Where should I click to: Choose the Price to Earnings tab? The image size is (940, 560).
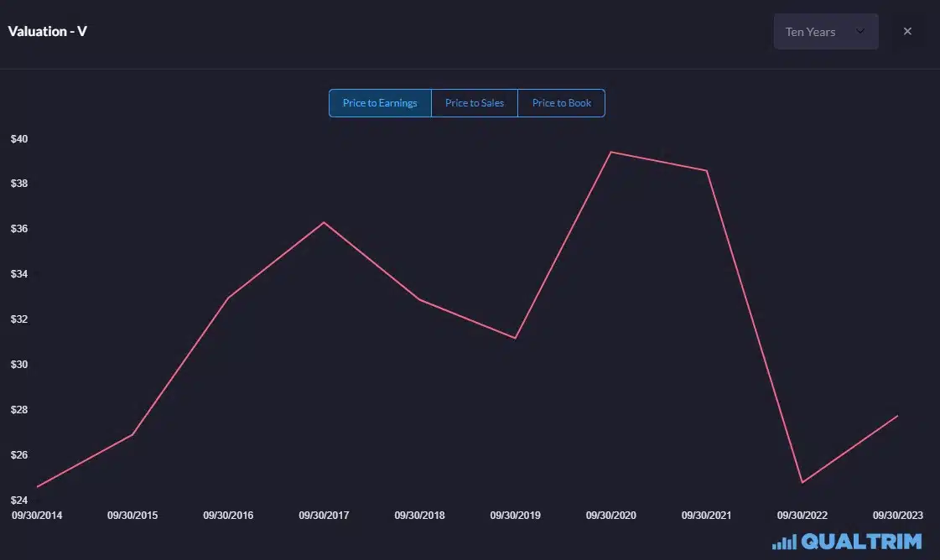380,103
